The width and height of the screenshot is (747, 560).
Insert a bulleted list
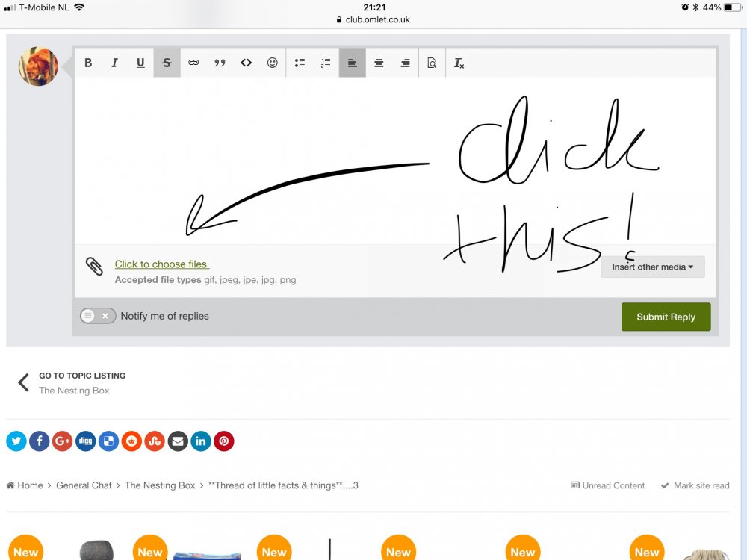pyautogui.click(x=300, y=63)
